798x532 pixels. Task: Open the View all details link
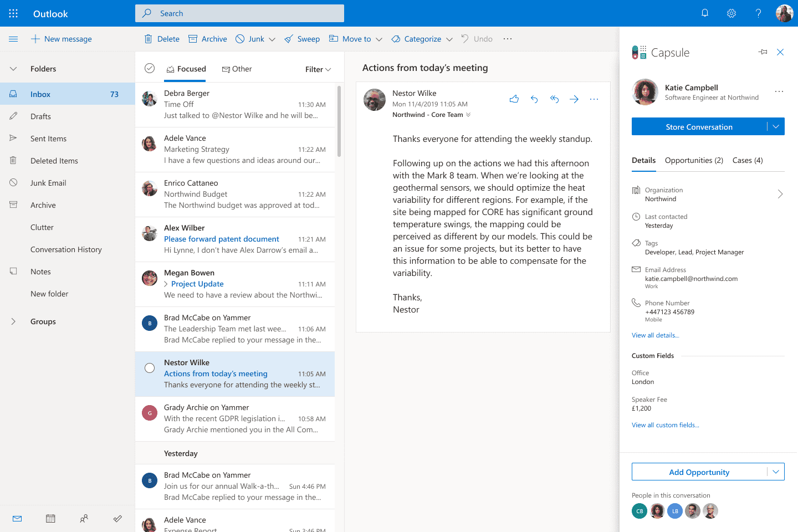click(655, 335)
